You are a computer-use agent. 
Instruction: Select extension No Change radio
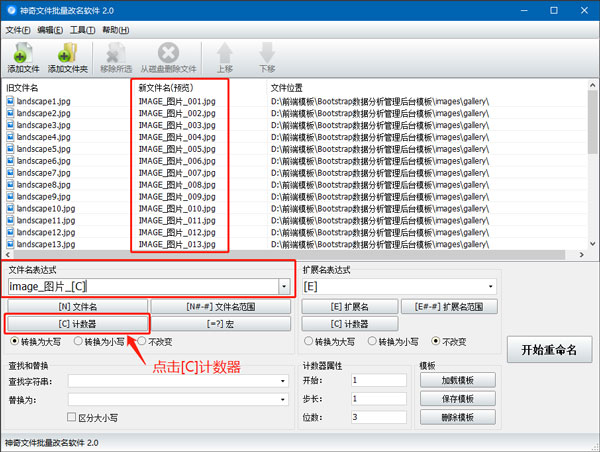435,341
